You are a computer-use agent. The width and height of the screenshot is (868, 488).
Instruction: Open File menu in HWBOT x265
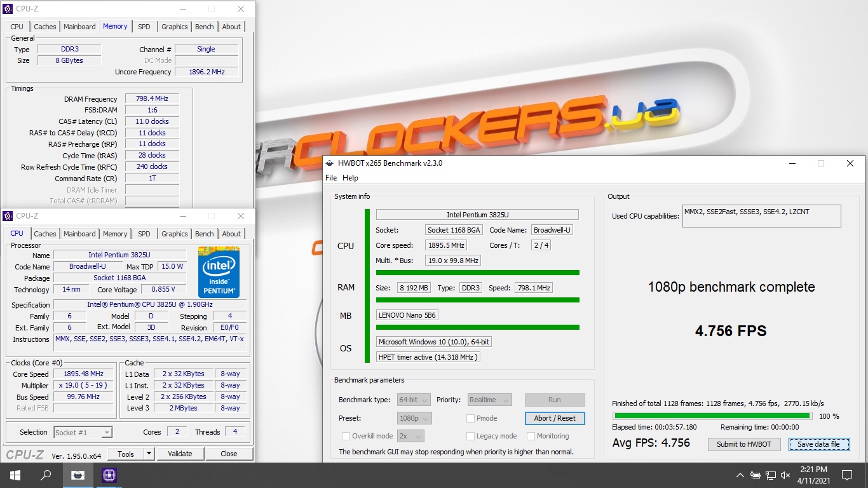[331, 178]
